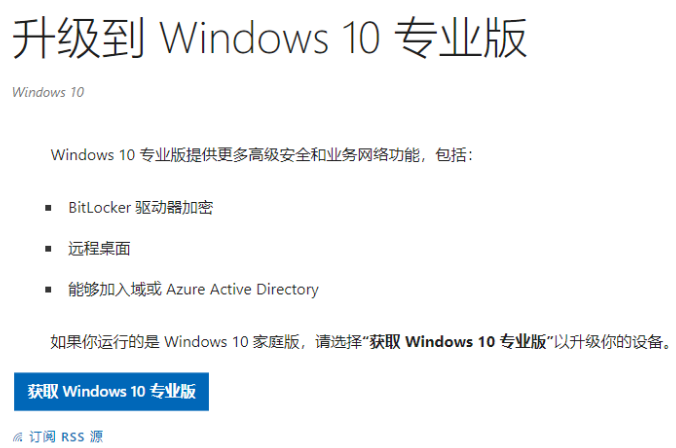Image resolution: width=676 pixels, height=448 pixels.
Task: Click the bullet marker beside 远程桌面
Action: (x=49, y=248)
